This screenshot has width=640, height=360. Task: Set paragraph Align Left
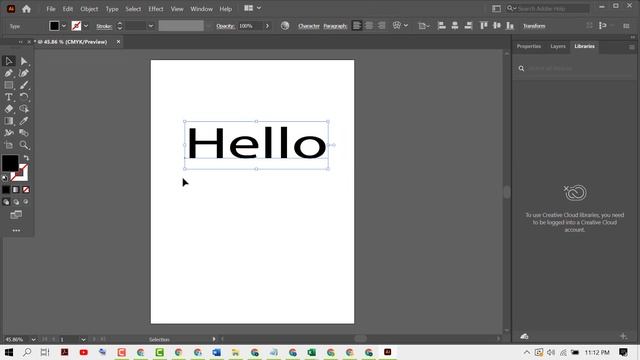coord(357,26)
